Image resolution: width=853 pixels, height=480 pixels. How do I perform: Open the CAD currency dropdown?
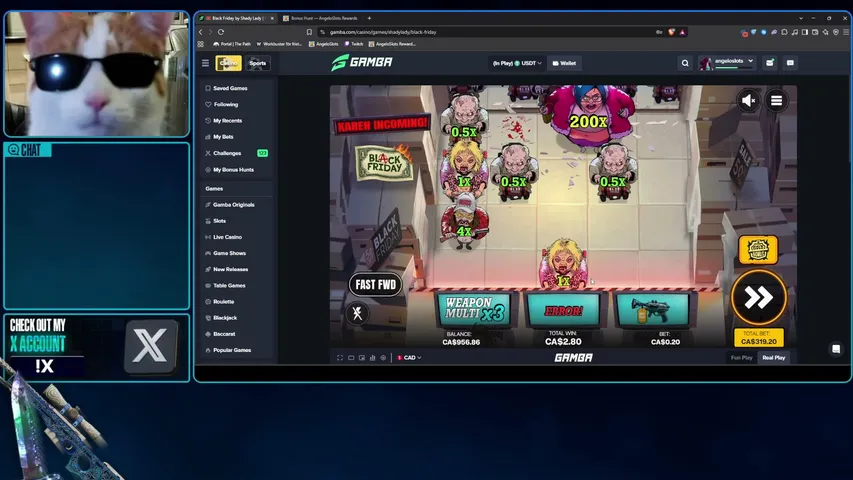click(409, 358)
